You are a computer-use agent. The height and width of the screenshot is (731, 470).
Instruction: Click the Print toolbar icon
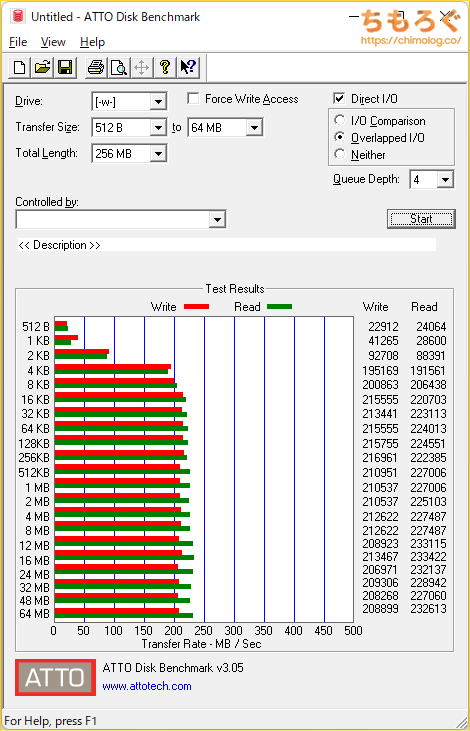(x=97, y=68)
